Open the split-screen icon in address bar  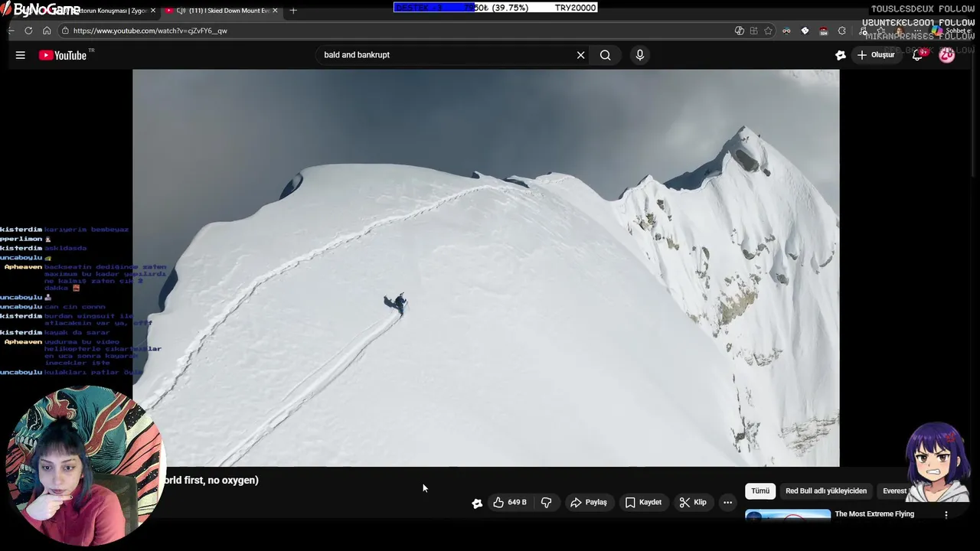tap(753, 31)
